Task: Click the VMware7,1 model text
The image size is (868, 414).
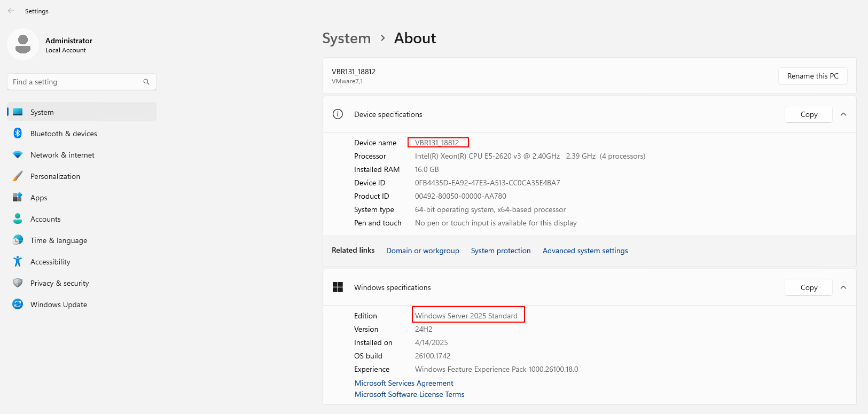Action: click(347, 81)
